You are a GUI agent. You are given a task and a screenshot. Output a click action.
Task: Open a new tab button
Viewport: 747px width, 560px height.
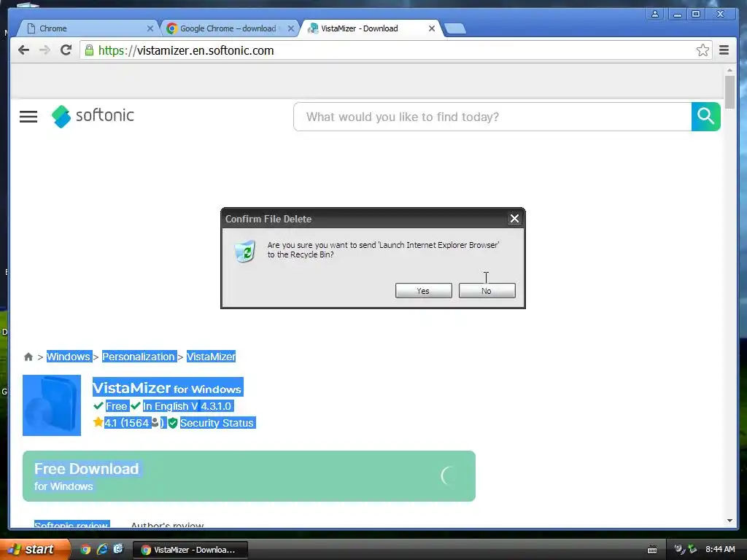(x=455, y=29)
